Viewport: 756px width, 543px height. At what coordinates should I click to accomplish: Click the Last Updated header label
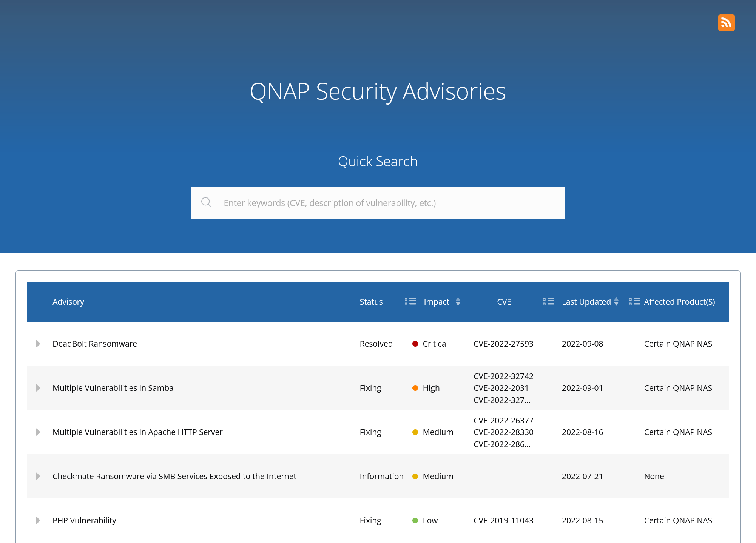586,302
